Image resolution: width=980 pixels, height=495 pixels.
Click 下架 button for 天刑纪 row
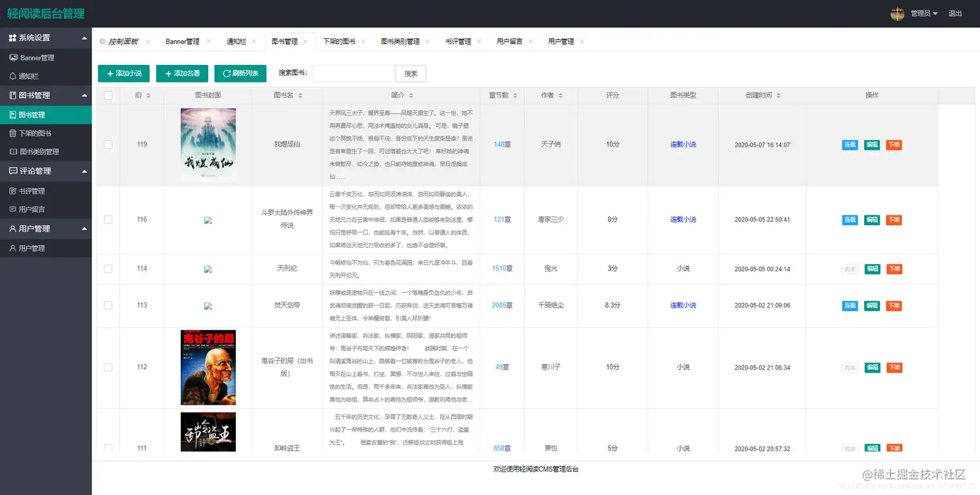tap(894, 269)
